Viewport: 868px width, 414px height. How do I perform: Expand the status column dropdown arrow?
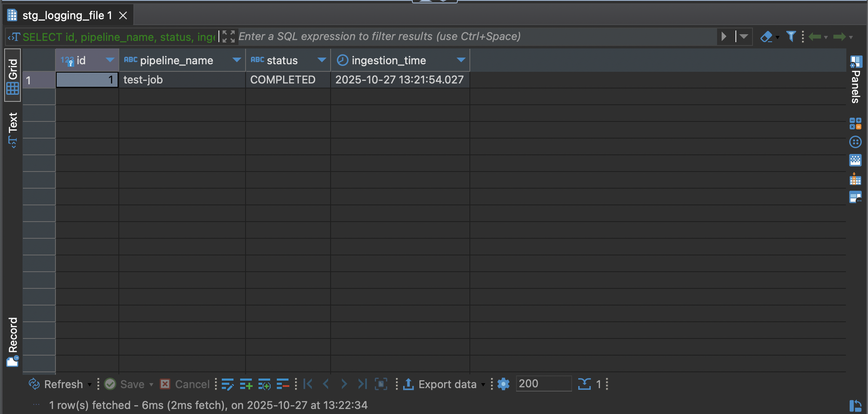point(321,60)
